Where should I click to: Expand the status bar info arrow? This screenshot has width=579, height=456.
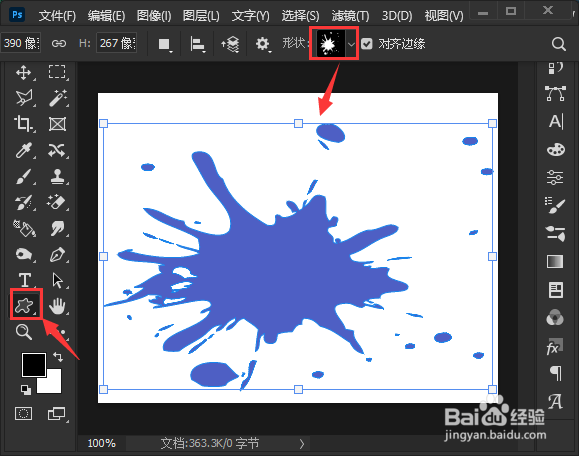click(302, 443)
